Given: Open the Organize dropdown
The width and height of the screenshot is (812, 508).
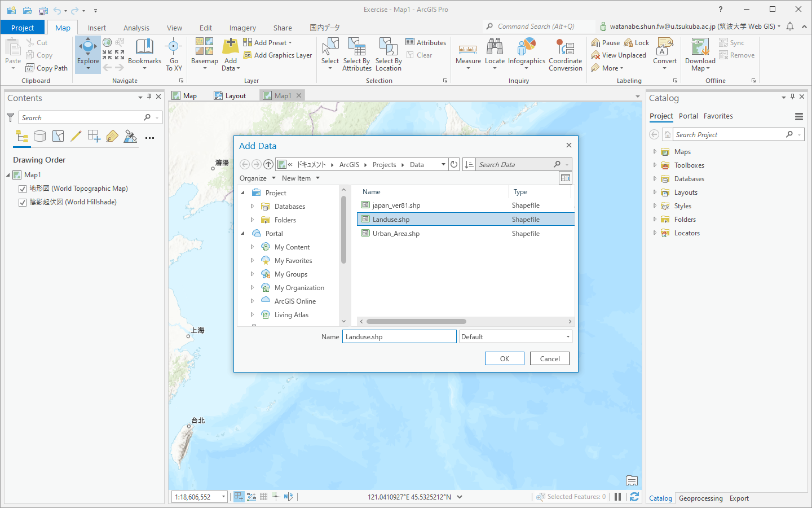Looking at the screenshot, I should click(258, 178).
